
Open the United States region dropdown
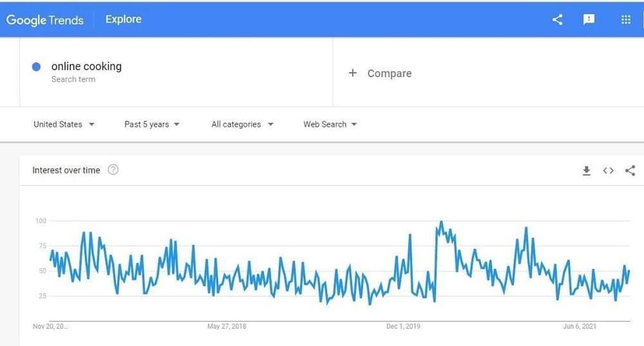64,124
